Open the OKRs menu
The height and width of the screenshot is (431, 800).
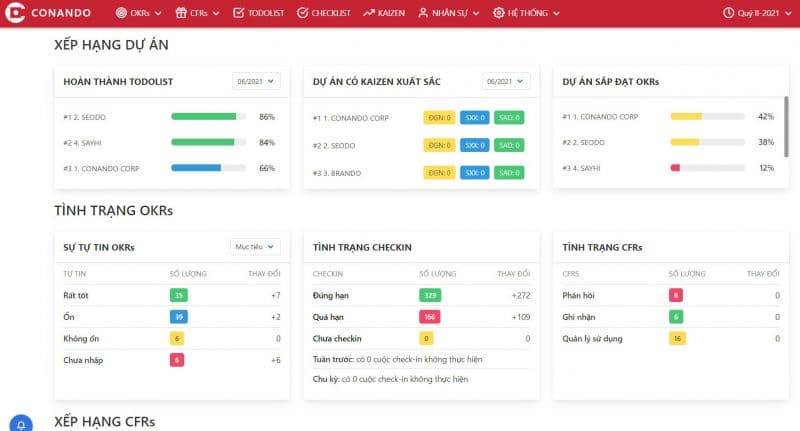(139, 13)
